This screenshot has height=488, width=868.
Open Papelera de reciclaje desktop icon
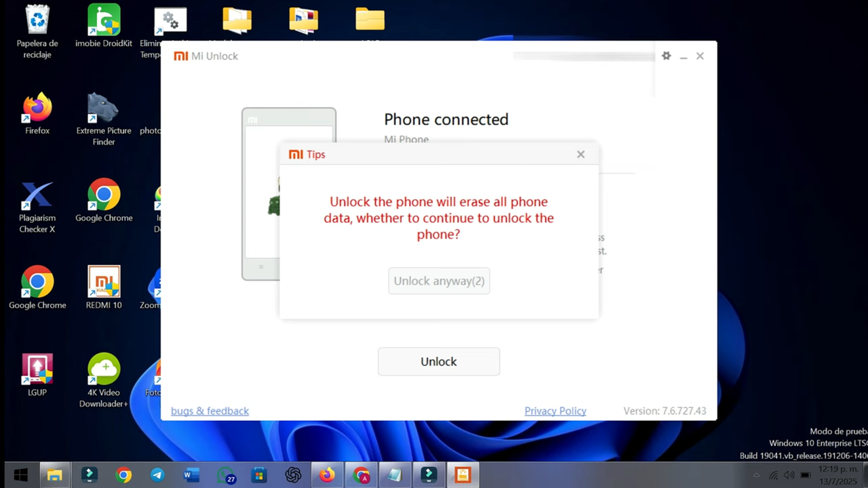point(37,32)
